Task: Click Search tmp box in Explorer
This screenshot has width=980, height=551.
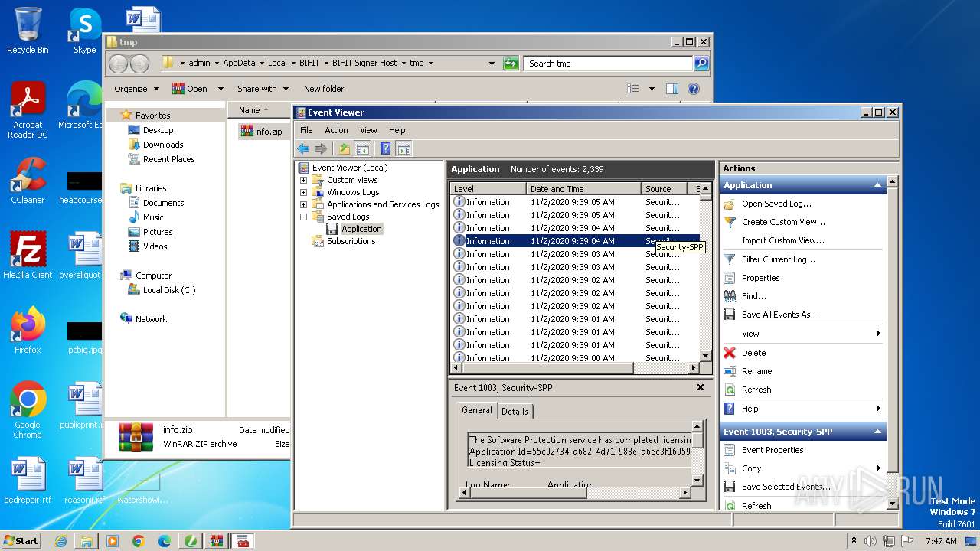Action: point(609,64)
